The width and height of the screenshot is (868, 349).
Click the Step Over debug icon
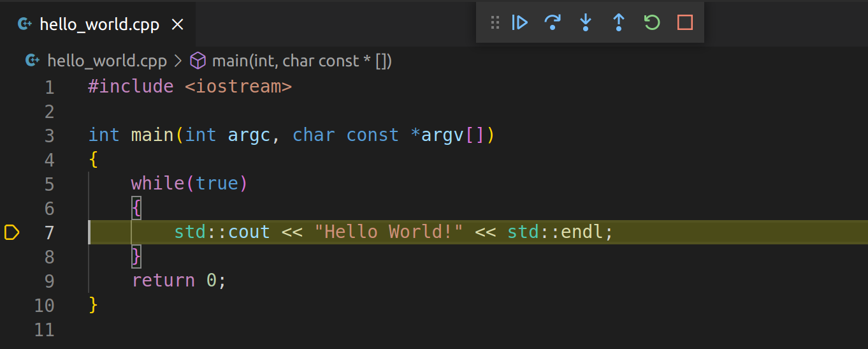coord(553,23)
